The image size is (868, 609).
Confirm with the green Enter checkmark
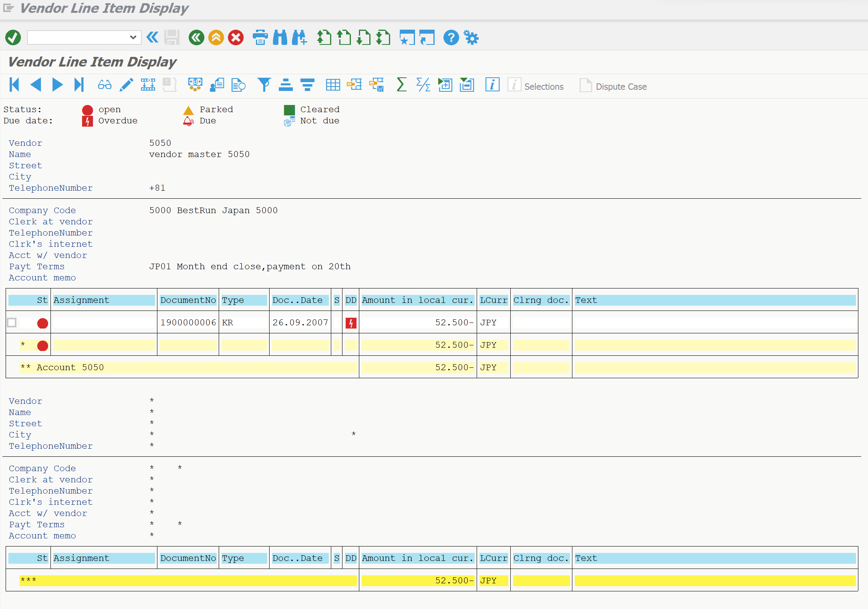12,37
